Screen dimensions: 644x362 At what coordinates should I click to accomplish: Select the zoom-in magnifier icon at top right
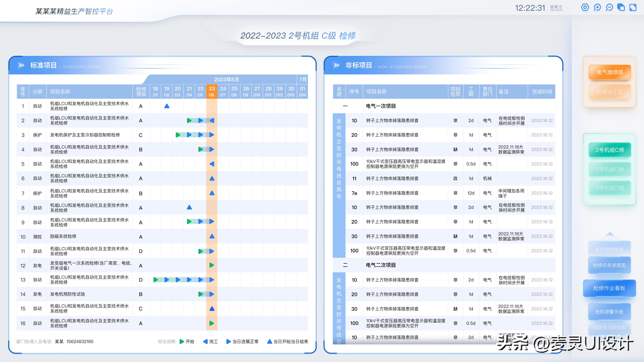click(598, 8)
